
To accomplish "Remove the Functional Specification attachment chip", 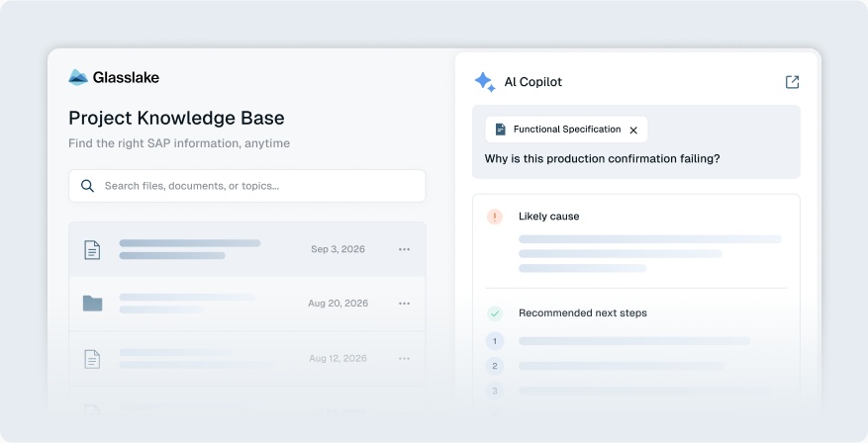I will point(633,130).
